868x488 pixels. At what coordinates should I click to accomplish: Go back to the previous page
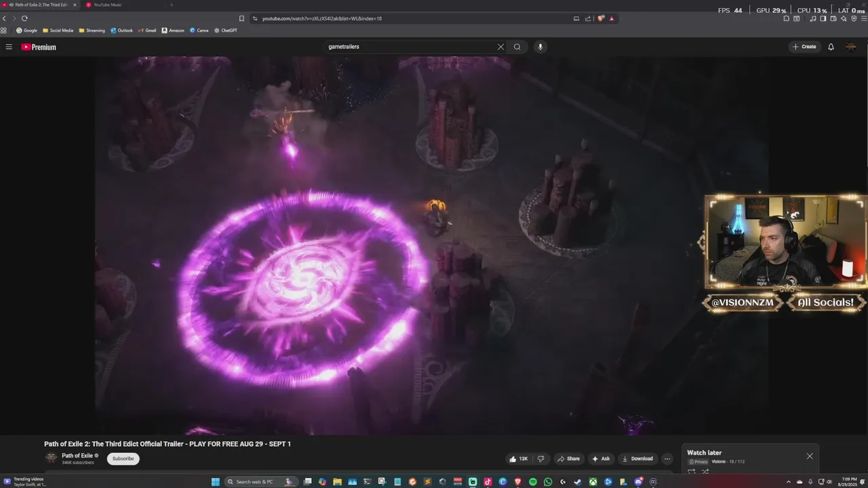pyautogui.click(x=5, y=18)
